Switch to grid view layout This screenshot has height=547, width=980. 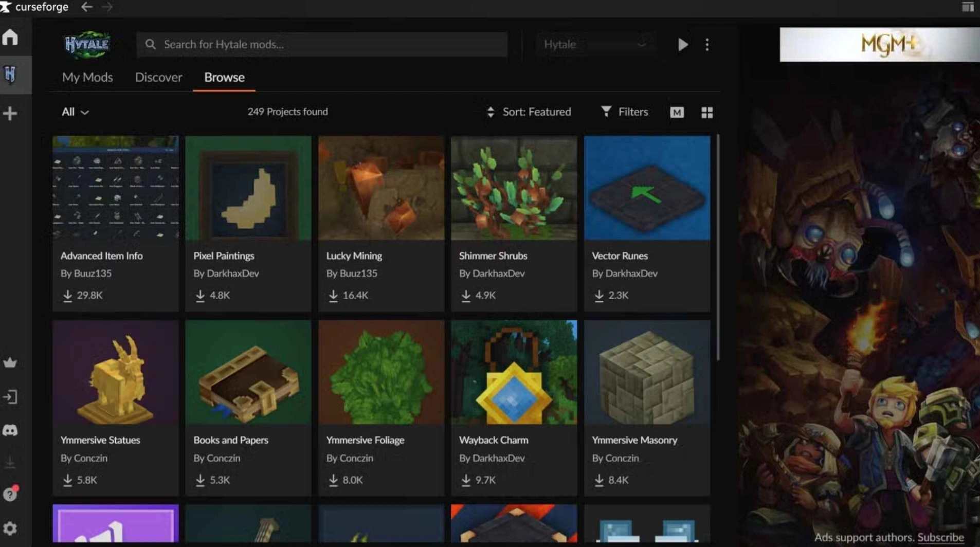(x=707, y=112)
